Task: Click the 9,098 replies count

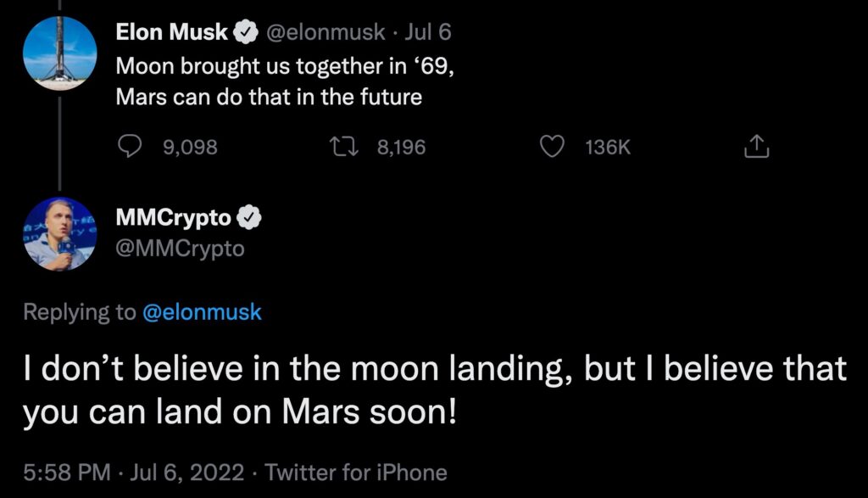Action: (189, 148)
